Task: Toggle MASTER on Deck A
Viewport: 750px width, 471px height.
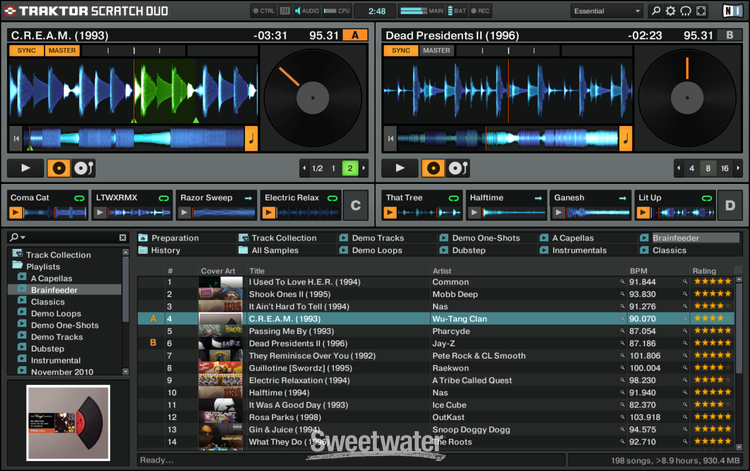Action: 62,51
